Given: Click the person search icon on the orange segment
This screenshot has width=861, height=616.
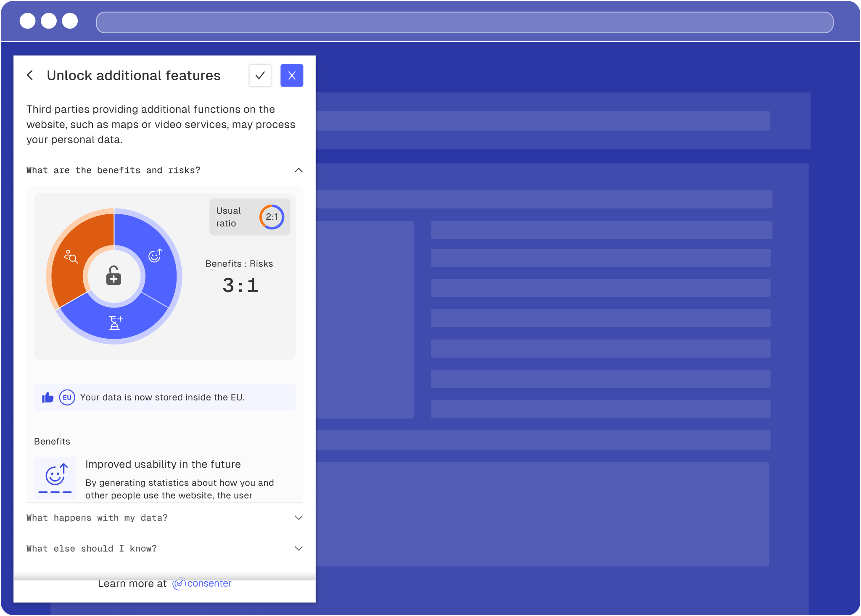Looking at the screenshot, I should 71,256.
